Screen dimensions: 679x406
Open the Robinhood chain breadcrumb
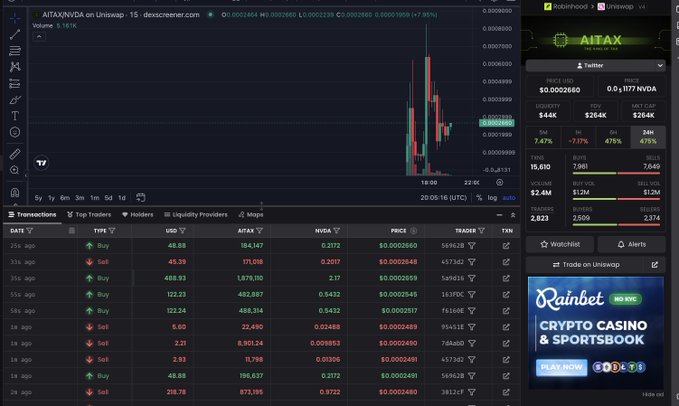tap(566, 6)
